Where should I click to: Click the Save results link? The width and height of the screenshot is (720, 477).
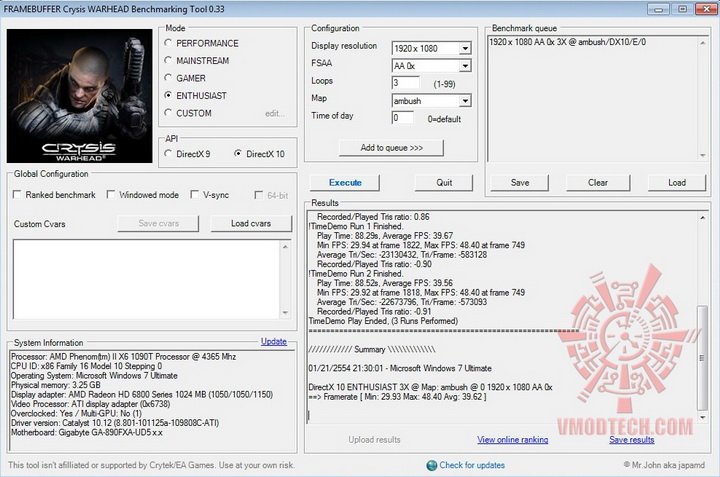(x=631, y=440)
